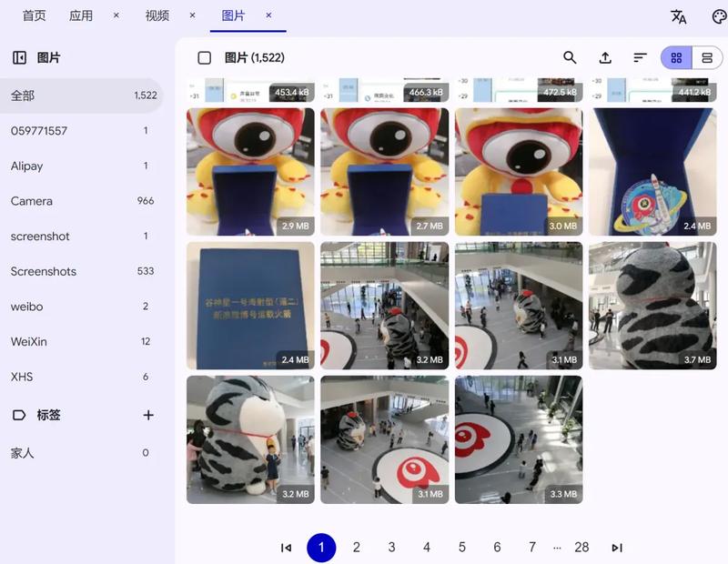The width and height of the screenshot is (728, 564).
Task: Open the weibo album
Action: click(81, 307)
